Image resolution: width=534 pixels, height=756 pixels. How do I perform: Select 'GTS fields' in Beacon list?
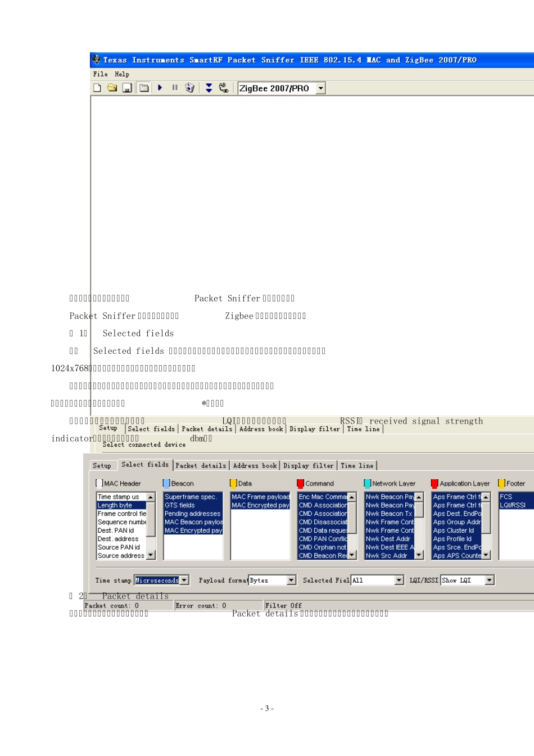[193, 505]
